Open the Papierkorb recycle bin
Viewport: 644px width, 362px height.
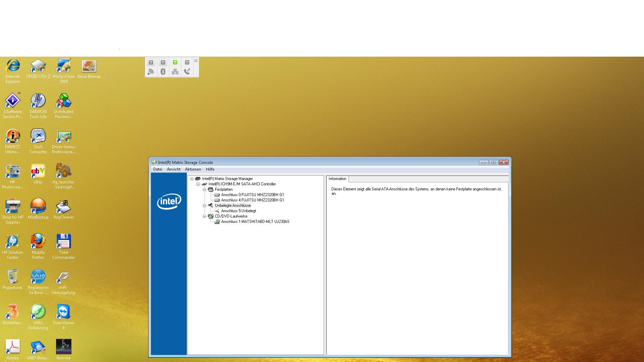pos(12,277)
